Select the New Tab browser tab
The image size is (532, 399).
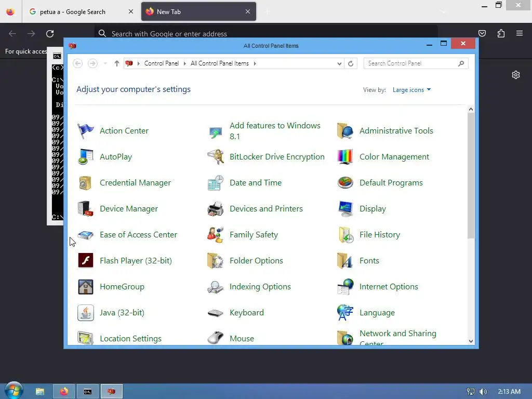coord(198,11)
